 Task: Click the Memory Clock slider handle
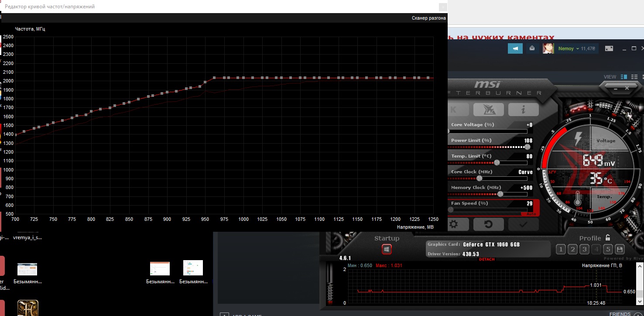[500, 194]
